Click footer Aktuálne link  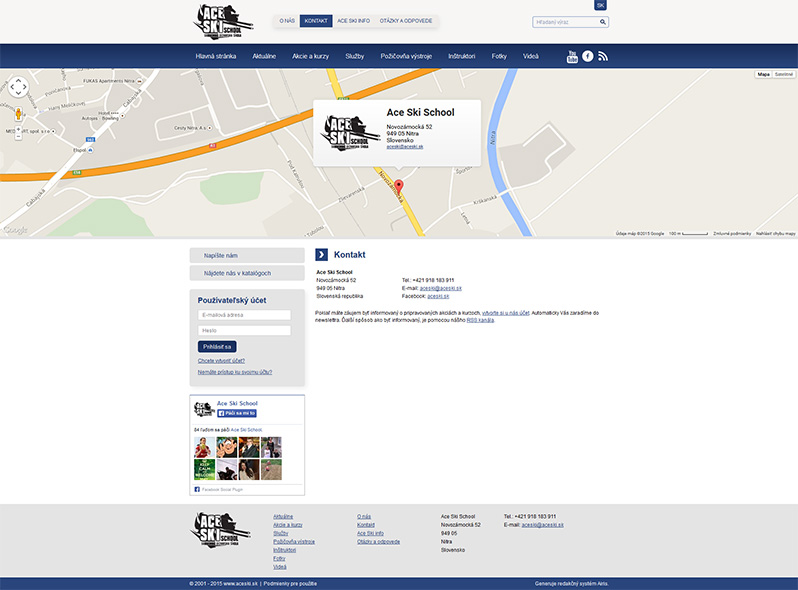pyautogui.click(x=283, y=517)
